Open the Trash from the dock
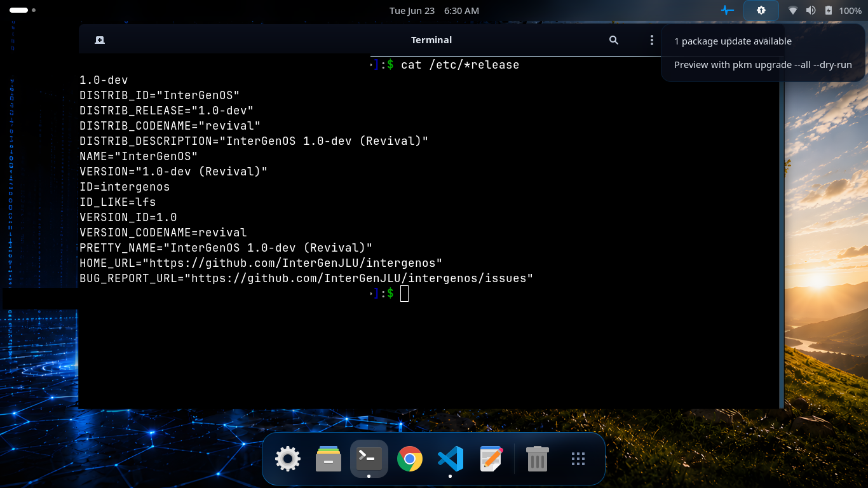The image size is (868, 488). pos(537,459)
